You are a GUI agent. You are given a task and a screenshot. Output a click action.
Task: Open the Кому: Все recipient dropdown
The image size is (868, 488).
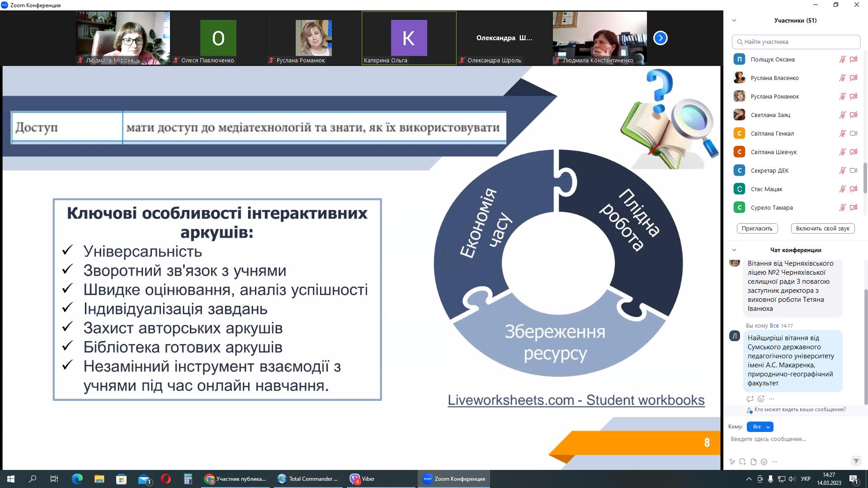760,427
